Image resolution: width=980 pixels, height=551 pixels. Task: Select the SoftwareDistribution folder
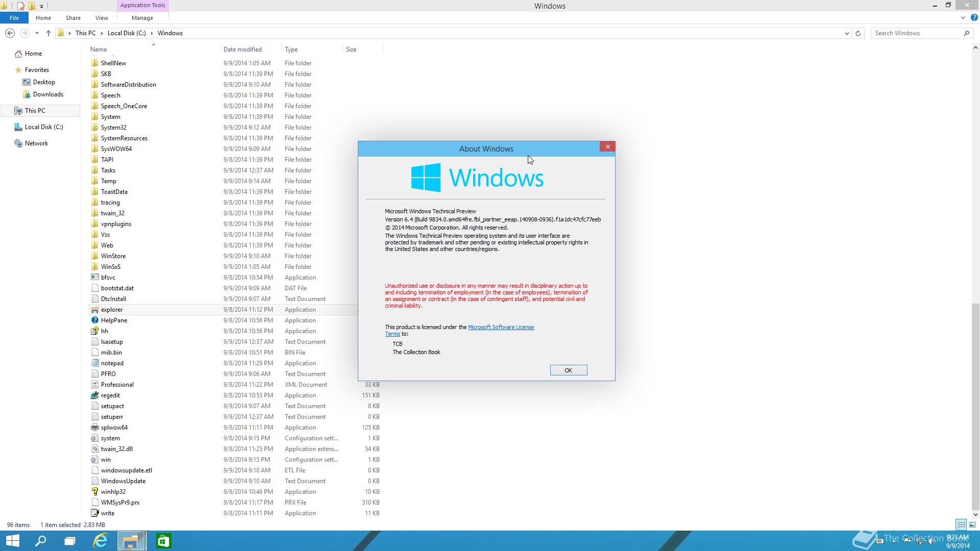pos(128,85)
